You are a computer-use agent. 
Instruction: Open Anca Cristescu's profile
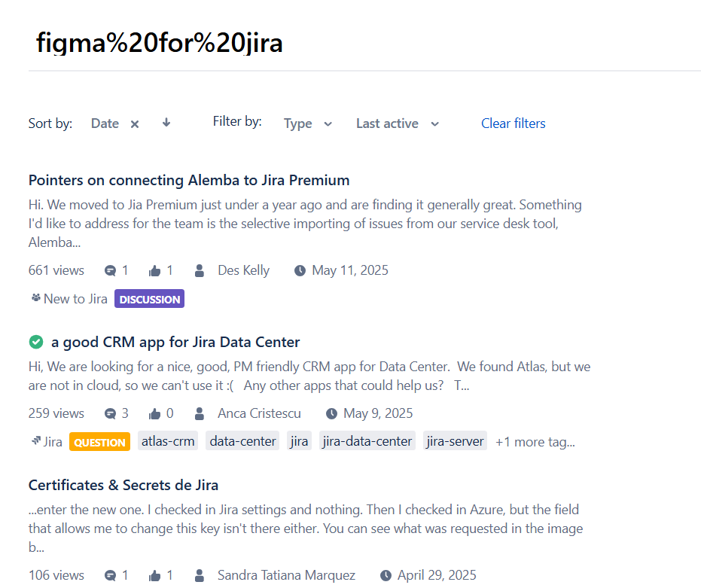point(259,413)
